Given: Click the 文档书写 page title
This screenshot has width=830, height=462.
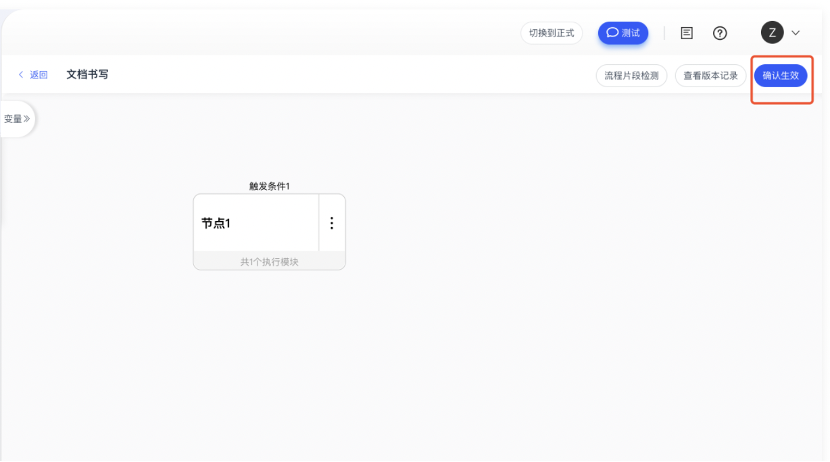Looking at the screenshot, I should [x=87, y=75].
